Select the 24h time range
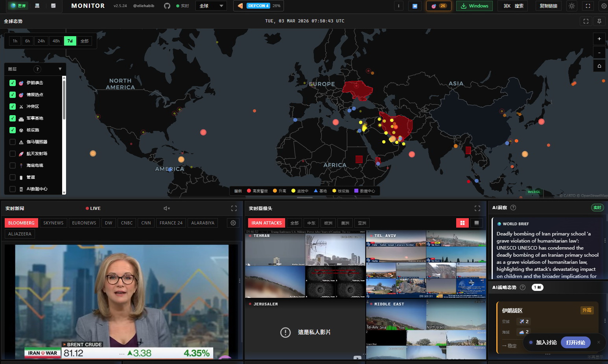608x364 pixels. (41, 41)
